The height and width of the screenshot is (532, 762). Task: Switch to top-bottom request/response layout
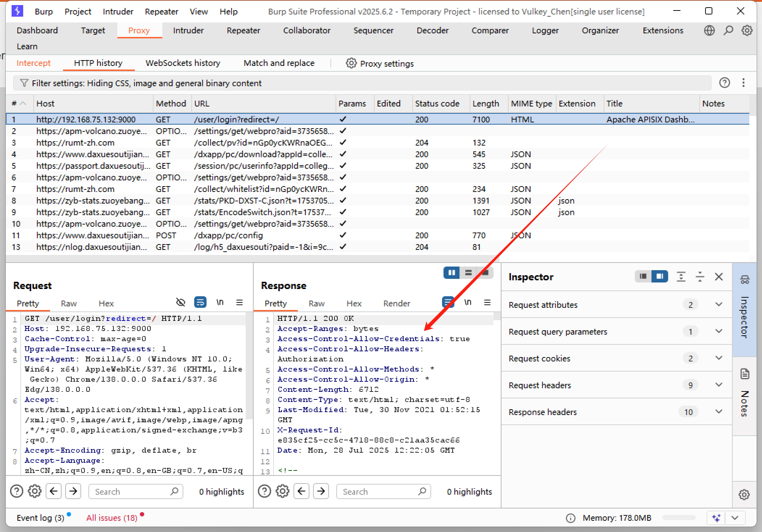point(468,273)
